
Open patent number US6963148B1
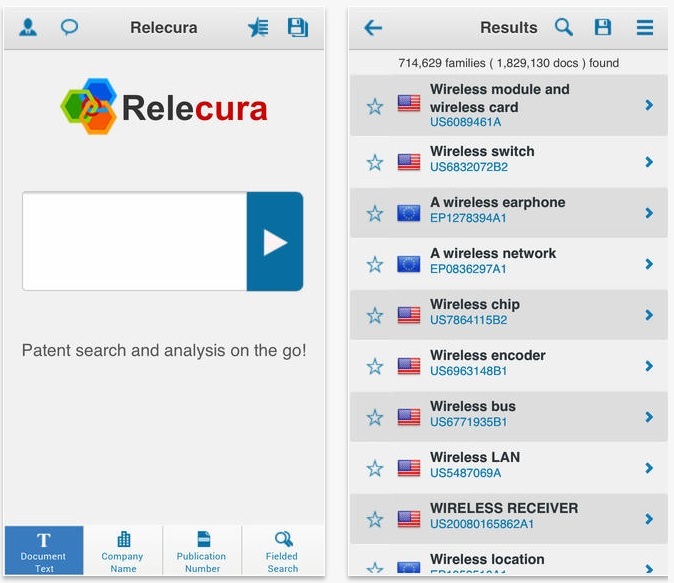point(469,371)
